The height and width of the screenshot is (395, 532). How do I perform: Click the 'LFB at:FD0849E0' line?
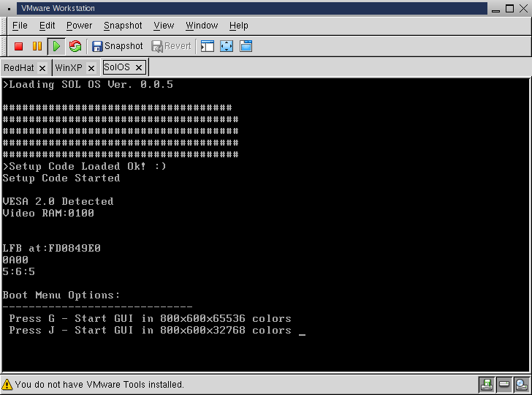pos(52,248)
